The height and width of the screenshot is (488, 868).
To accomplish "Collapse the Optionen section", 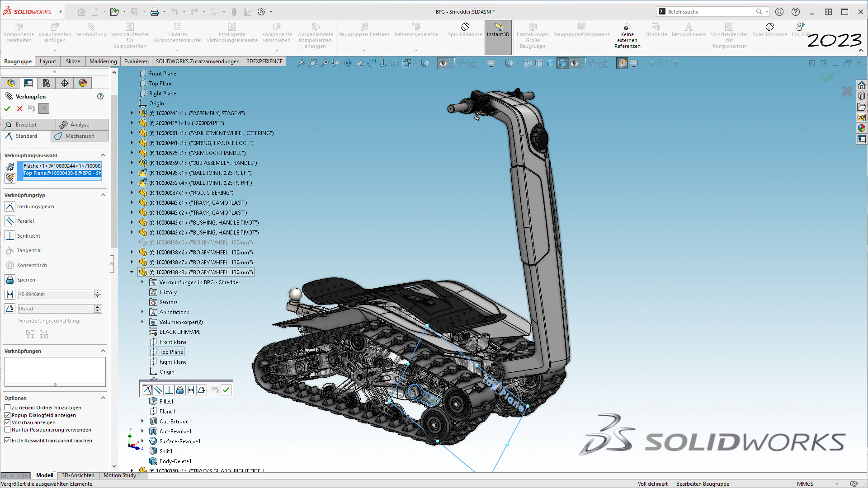I will [x=103, y=398].
